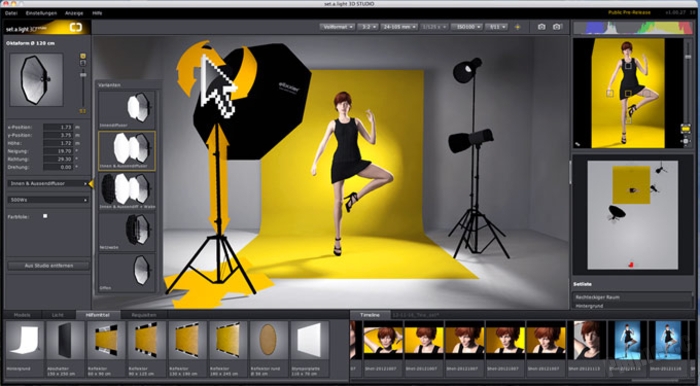700x386 pixels.
Task: Select the Innendiffusor softbox variant
Action: (x=127, y=110)
